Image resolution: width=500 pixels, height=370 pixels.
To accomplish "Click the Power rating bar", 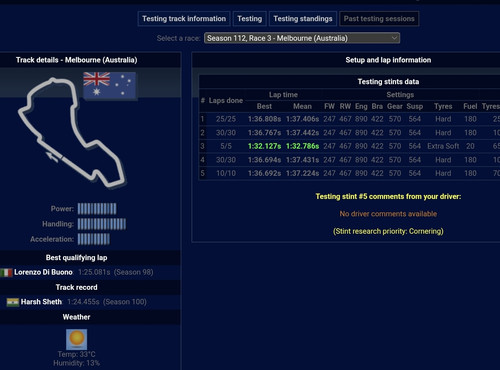I will click(97, 209).
